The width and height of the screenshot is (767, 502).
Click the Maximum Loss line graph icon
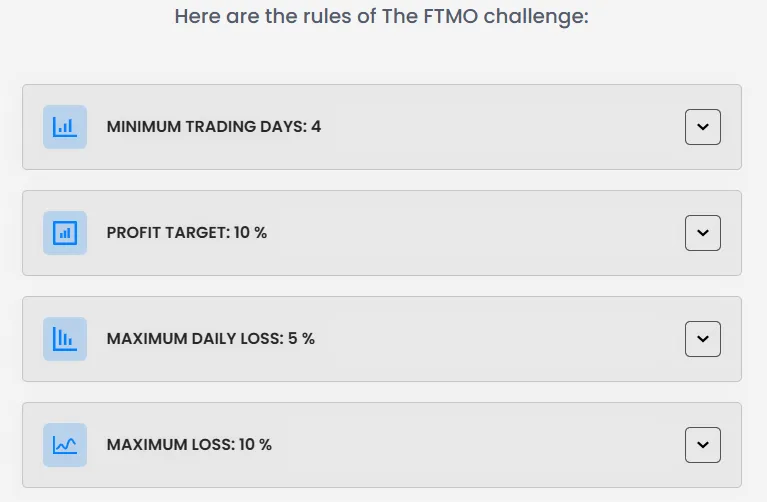coord(65,445)
